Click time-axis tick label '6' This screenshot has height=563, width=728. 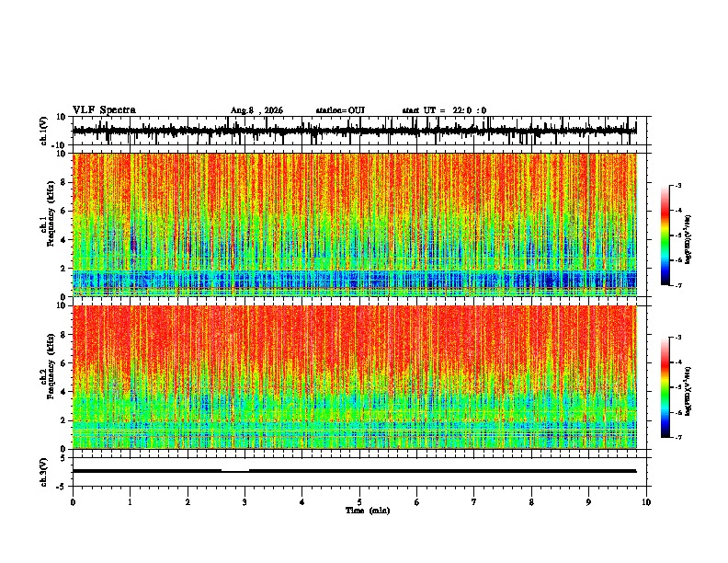click(416, 502)
